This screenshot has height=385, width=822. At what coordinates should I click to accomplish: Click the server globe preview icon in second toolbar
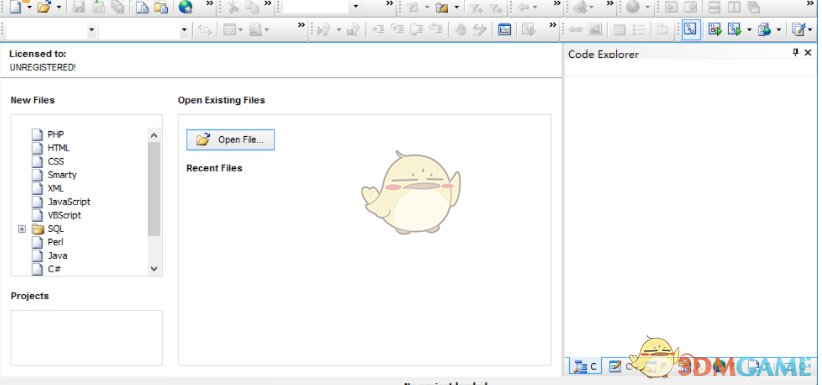pos(764,30)
